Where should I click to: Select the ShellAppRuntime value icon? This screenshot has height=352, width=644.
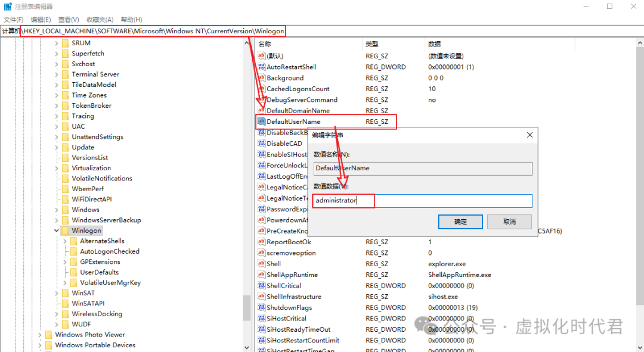261,275
